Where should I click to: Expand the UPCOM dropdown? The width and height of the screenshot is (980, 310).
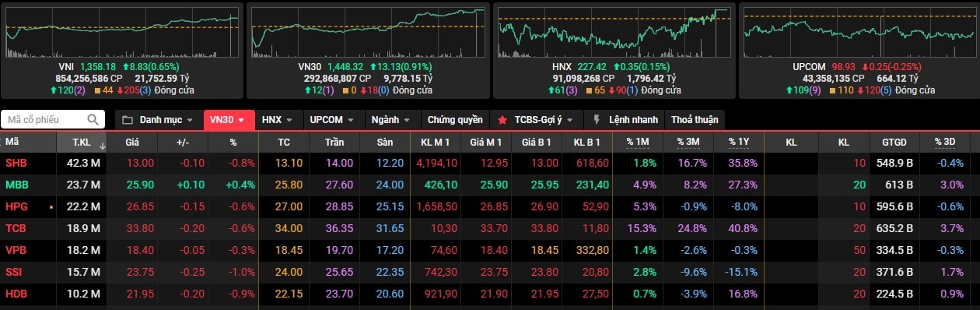click(332, 120)
